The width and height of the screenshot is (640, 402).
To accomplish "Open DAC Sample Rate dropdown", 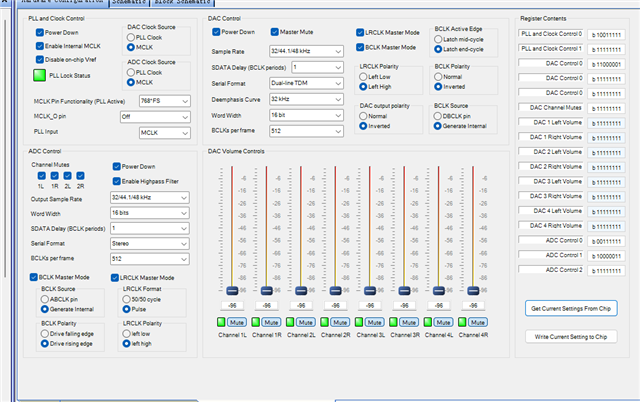I will [x=306, y=51].
